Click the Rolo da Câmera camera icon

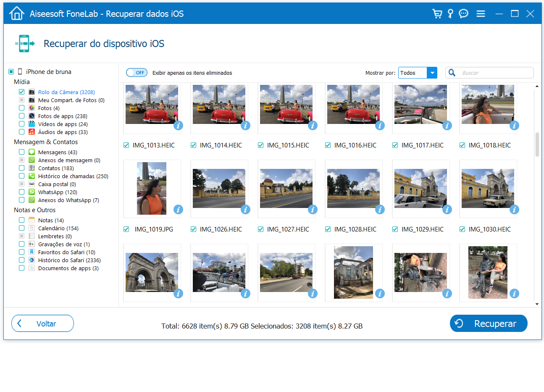point(32,92)
